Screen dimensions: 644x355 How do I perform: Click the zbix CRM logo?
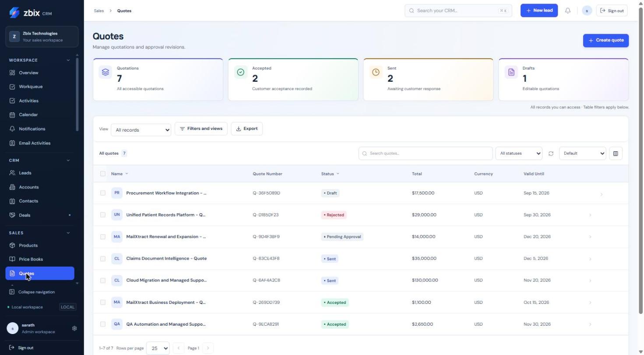click(x=31, y=13)
